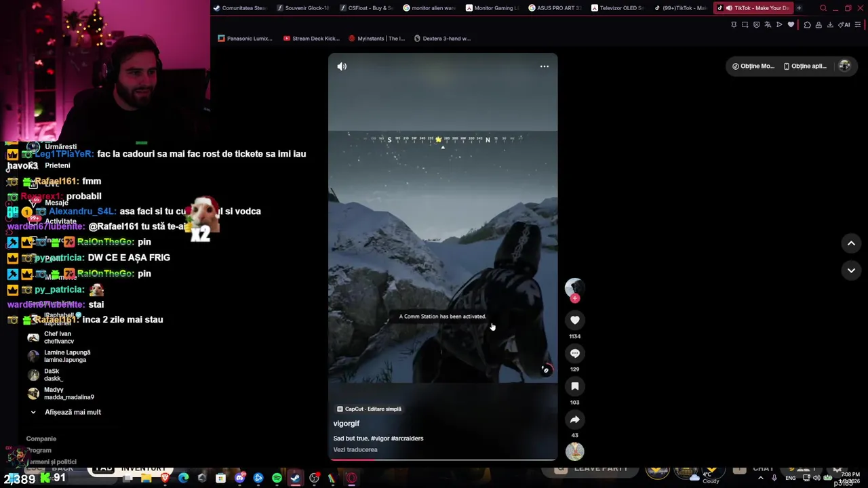The image size is (868, 488).
Task: Like the video with the heart icon
Action: (x=575, y=320)
